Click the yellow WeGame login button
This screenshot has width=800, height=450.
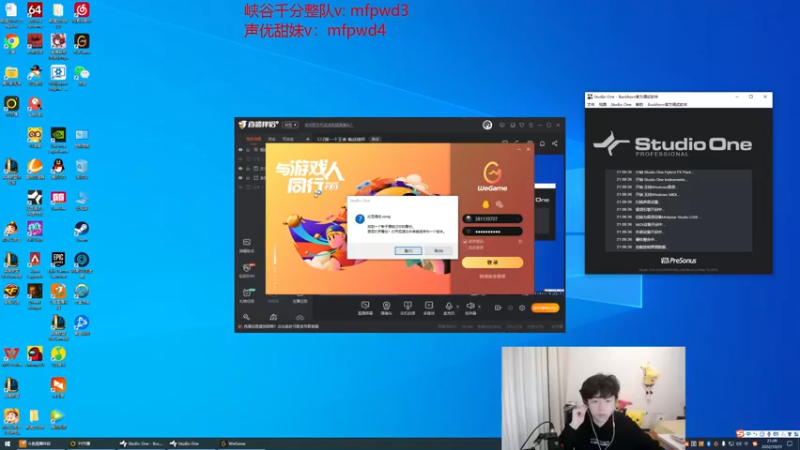click(x=492, y=262)
